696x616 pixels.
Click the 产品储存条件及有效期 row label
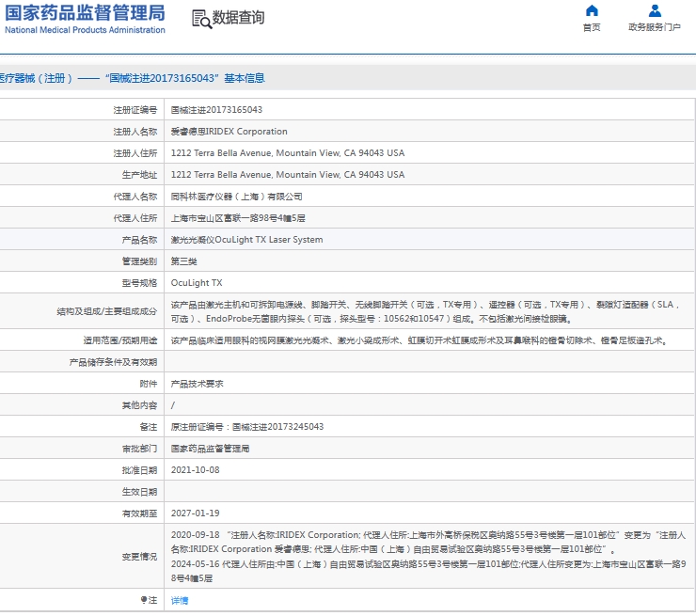click(x=113, y=362)
